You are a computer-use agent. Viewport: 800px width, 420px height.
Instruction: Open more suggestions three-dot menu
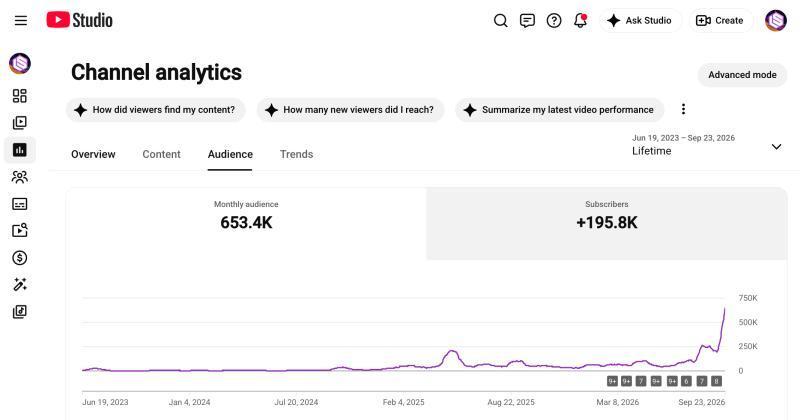(683, 109)
